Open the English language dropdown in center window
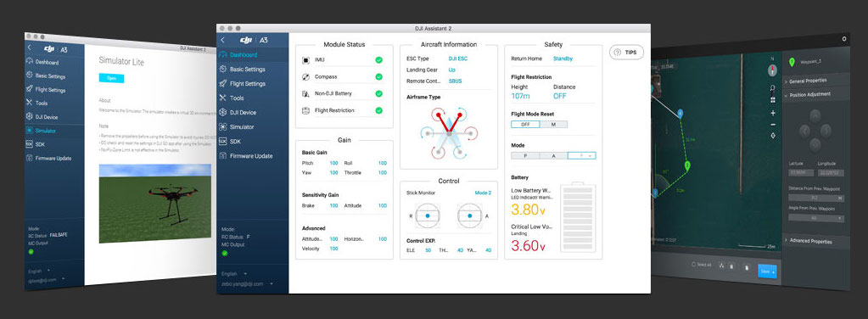Viewport: 868px width, 319px height. point(234,273)
